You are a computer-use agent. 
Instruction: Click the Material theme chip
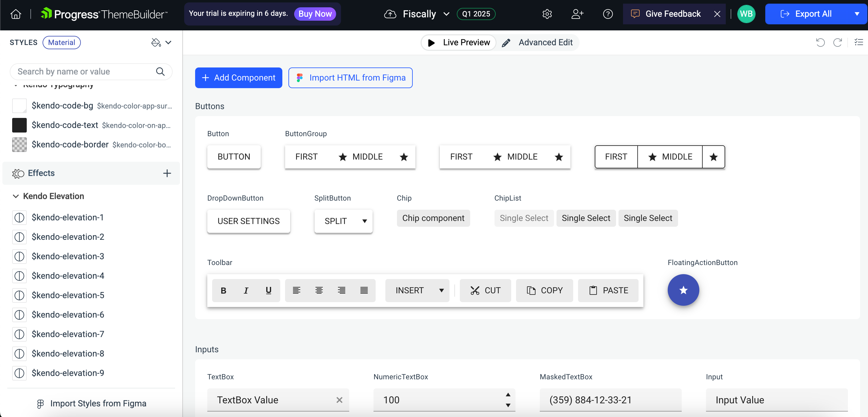(x=61, y=43)
